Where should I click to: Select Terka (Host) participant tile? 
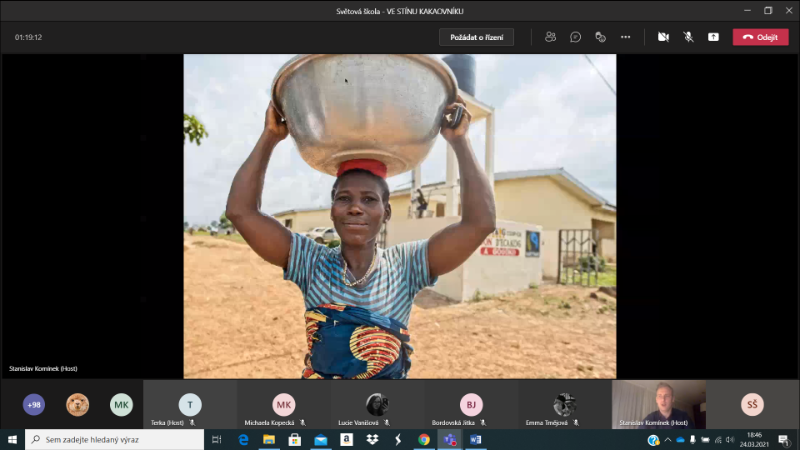(190, 404)
